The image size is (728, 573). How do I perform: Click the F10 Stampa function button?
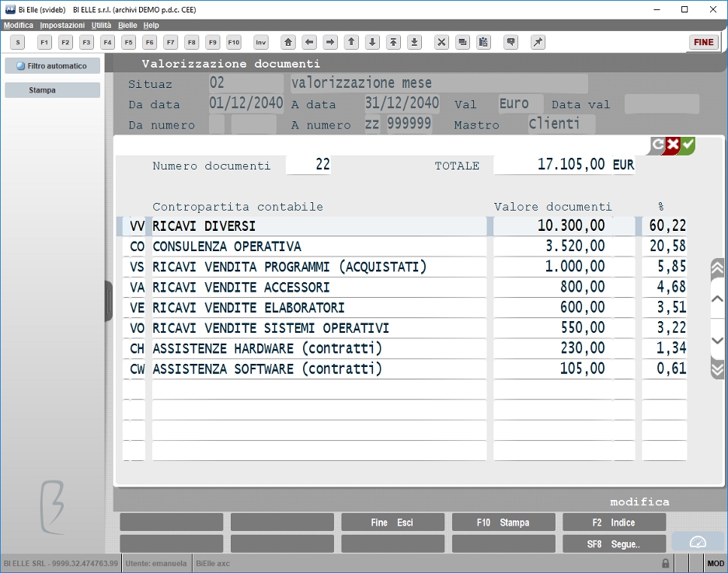coord(503,522)
